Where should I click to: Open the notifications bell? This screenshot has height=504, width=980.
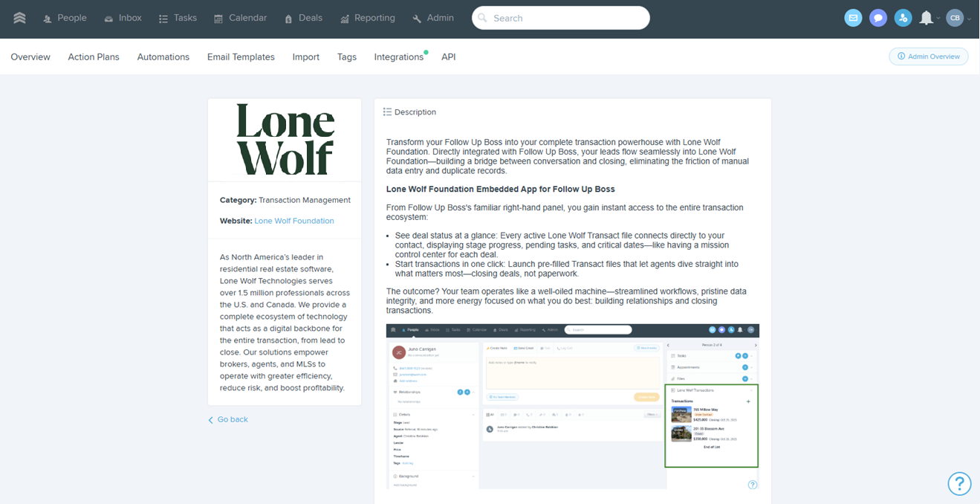pos(926,18)
